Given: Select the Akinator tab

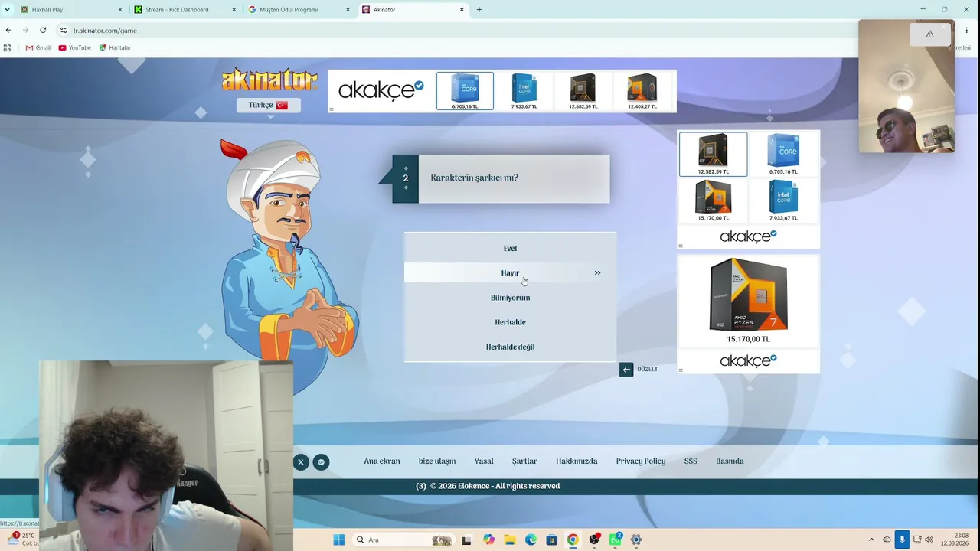Looking at the screenshot, I should click(413, 10).
